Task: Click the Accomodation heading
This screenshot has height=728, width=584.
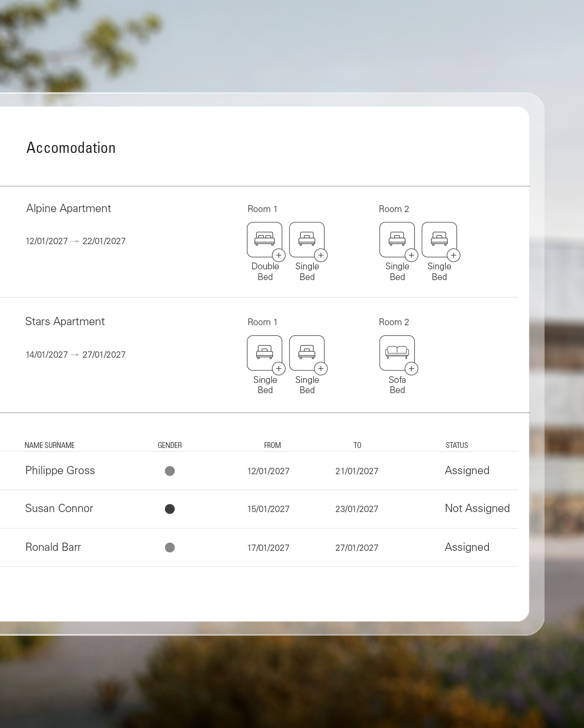Action: tap(71, 148)
